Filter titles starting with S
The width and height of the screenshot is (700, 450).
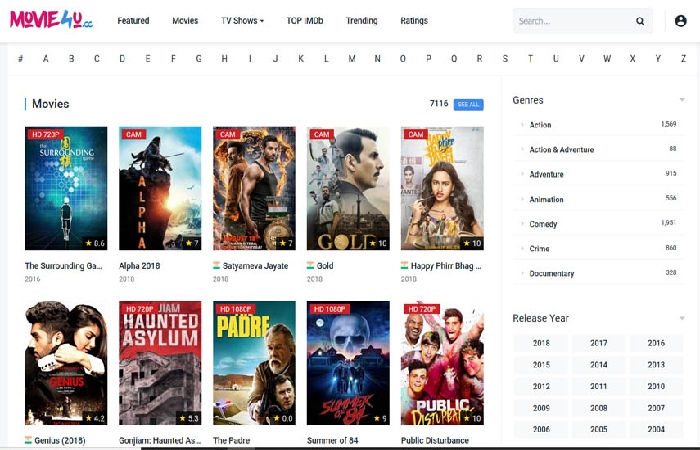coord(505,58)
